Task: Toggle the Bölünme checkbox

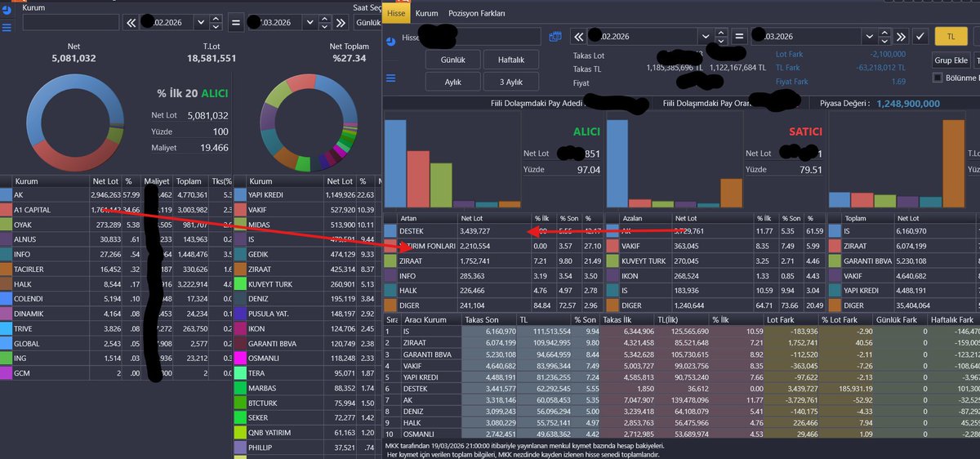Action: pos(938,78)
